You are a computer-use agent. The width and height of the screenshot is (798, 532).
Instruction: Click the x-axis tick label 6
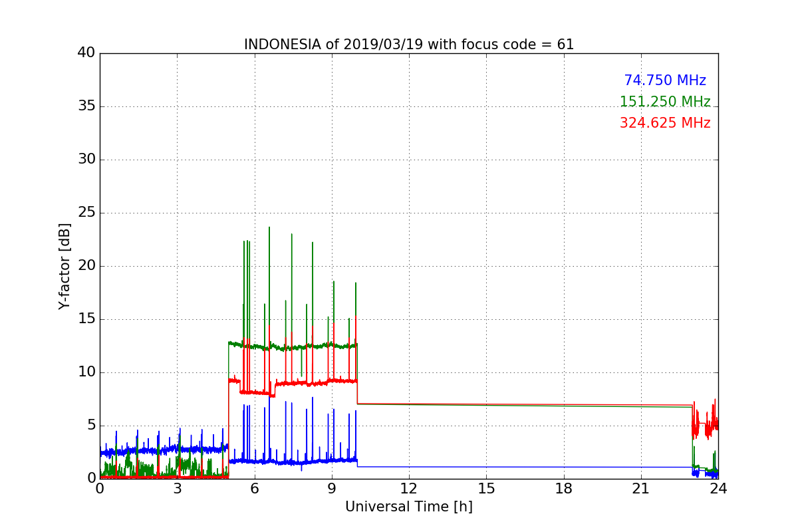[254, 489]
